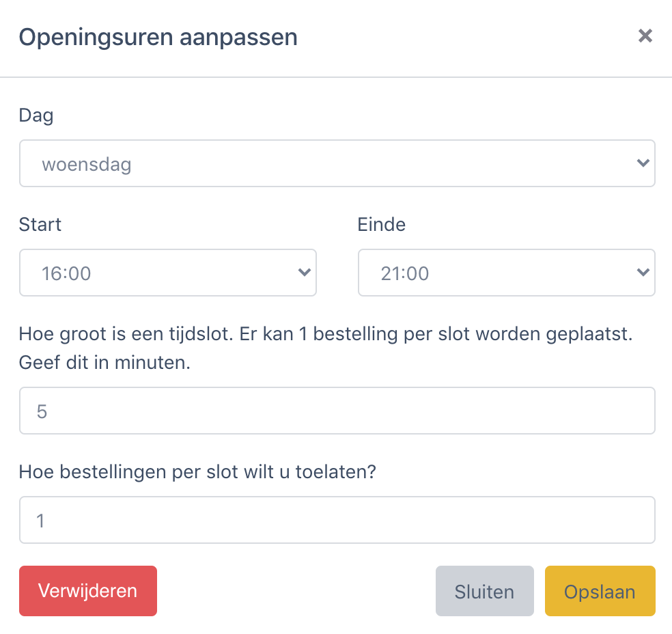
Task: Click the Start label above the time selector
Action: click(40, 224)
